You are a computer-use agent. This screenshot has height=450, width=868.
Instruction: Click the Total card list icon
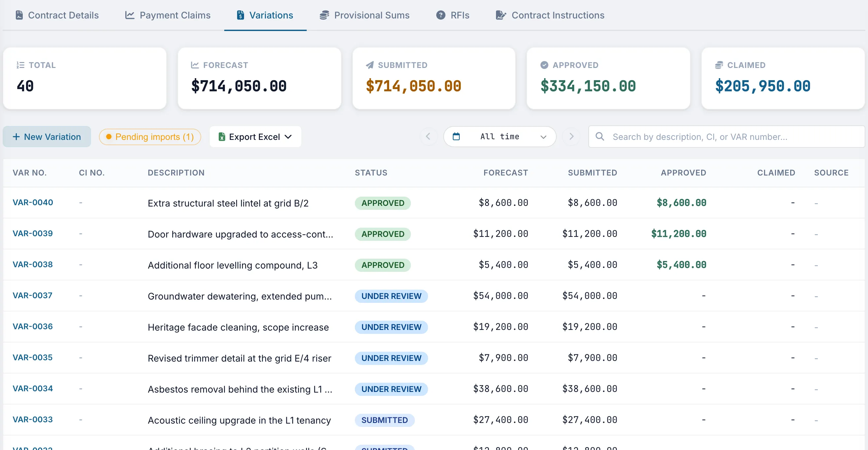click(20, 65)
